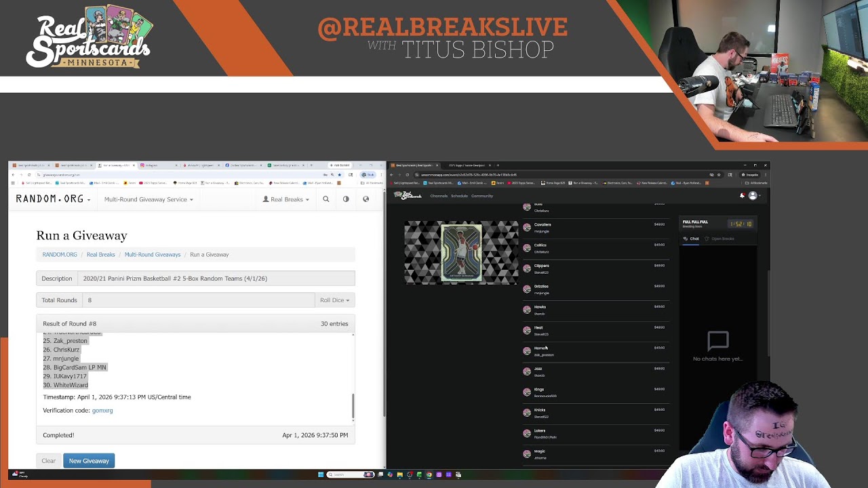This screenshot has height=488, width=868.
Task: Click the results list scrollbar thumb
Action: 353,405
